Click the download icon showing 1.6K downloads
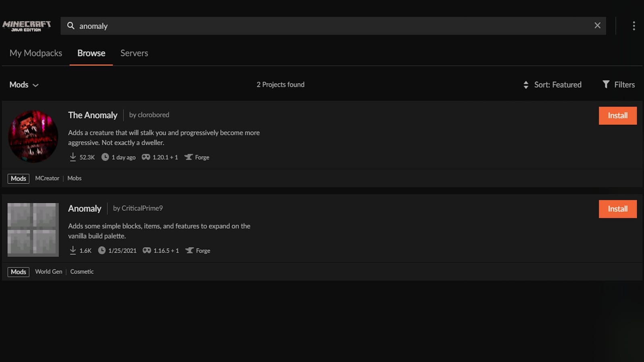Image resolution: width=644 pixels, height=362 pixels. [73, 250]
